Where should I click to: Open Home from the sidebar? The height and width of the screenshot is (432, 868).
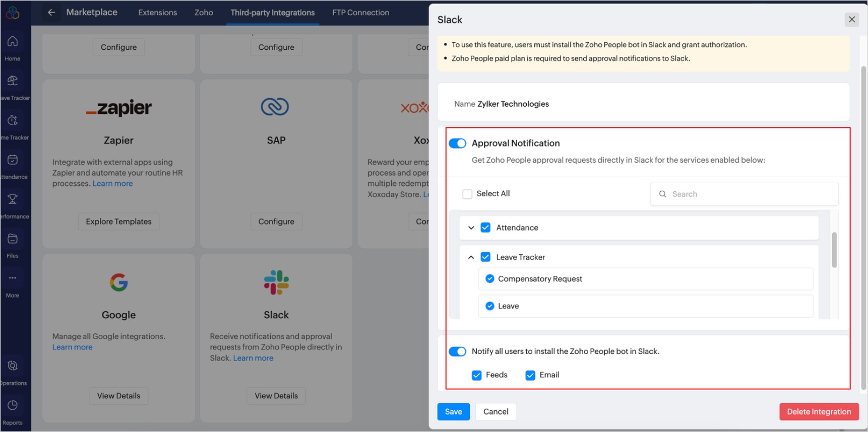13,48
